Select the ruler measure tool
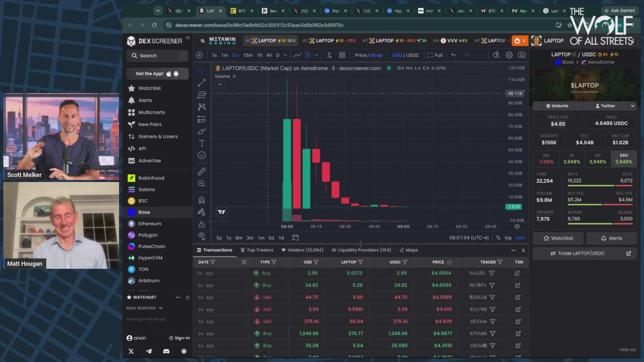Viewport: 644px width, 362px height. point(202,172)
